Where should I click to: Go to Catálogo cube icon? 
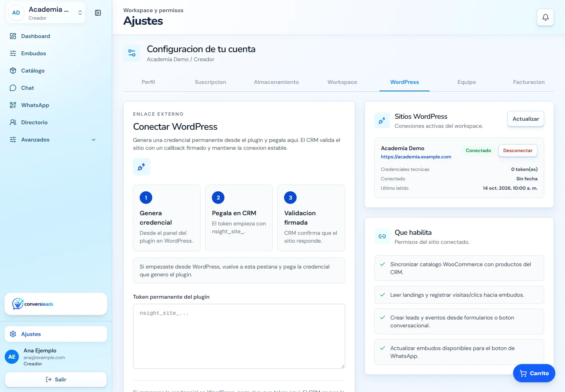[x=13, y=71]
